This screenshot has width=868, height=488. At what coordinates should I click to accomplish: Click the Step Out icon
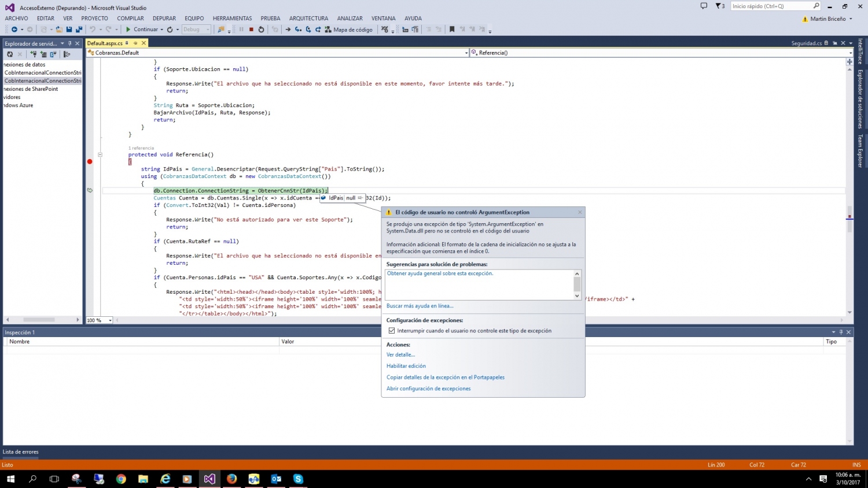click(318, 29)
